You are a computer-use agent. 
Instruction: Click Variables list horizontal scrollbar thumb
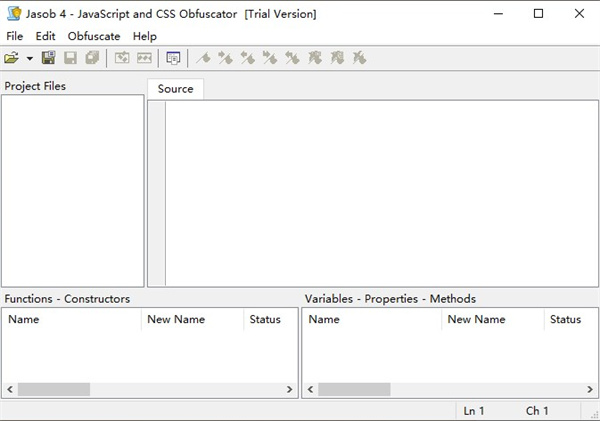point(354,390)
